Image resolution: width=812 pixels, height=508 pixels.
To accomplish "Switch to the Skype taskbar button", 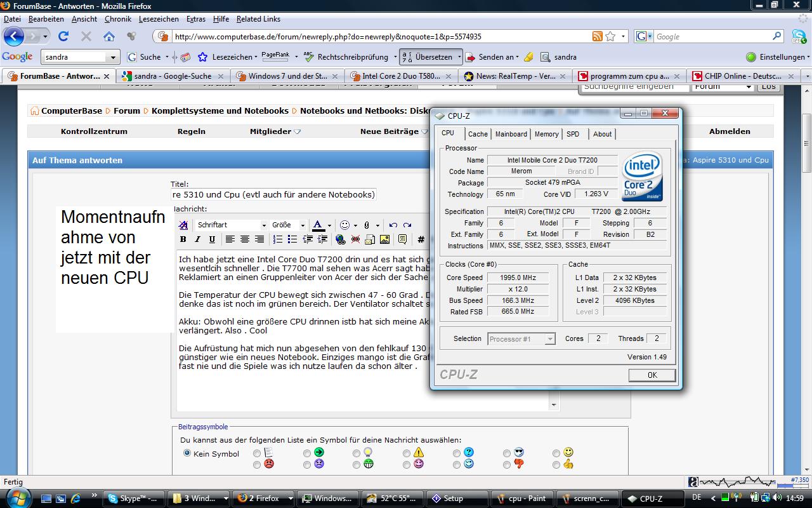I will pos(133,498).
